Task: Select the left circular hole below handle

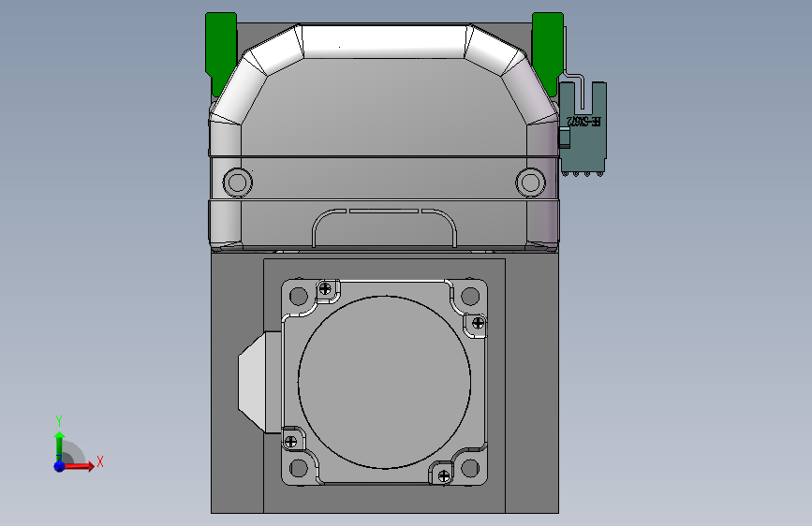Action: pos(238,183)
